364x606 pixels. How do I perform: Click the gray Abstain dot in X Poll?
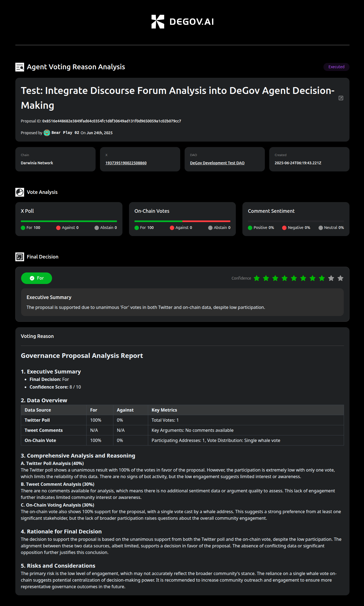click(x=97, y=228)
